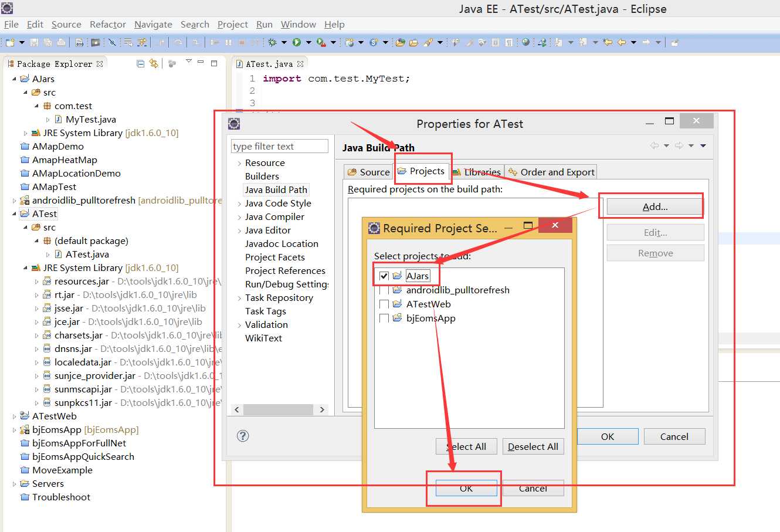Switch to the Projects tab
This screenshot has height=532, width=780.
pyautogui.click(x=421, y=171)
